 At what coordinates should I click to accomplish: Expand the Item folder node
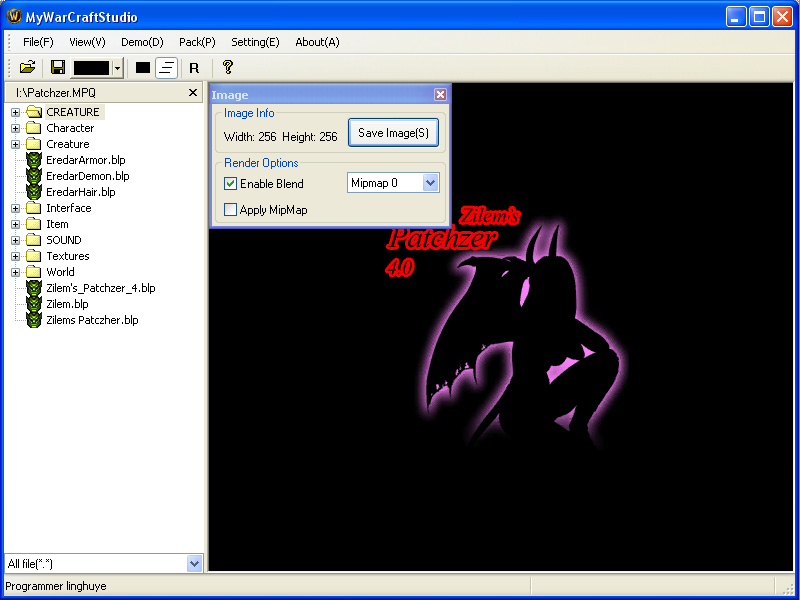click(x=15, y=224)
